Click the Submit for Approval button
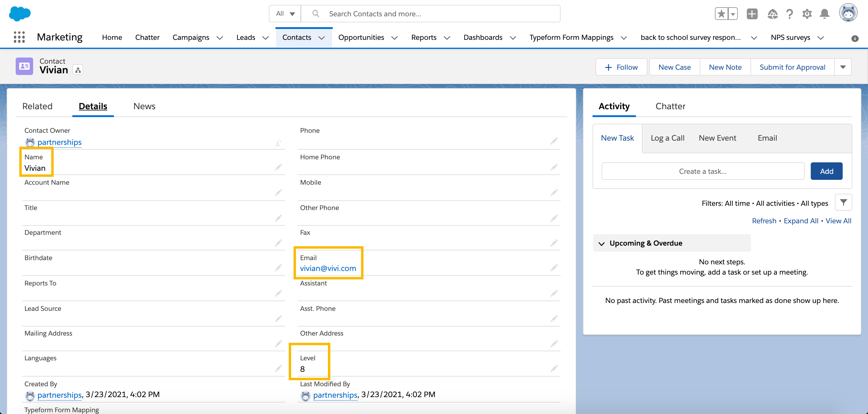The width and height of the screenshot is (868, 414). [x=792, y=67]
